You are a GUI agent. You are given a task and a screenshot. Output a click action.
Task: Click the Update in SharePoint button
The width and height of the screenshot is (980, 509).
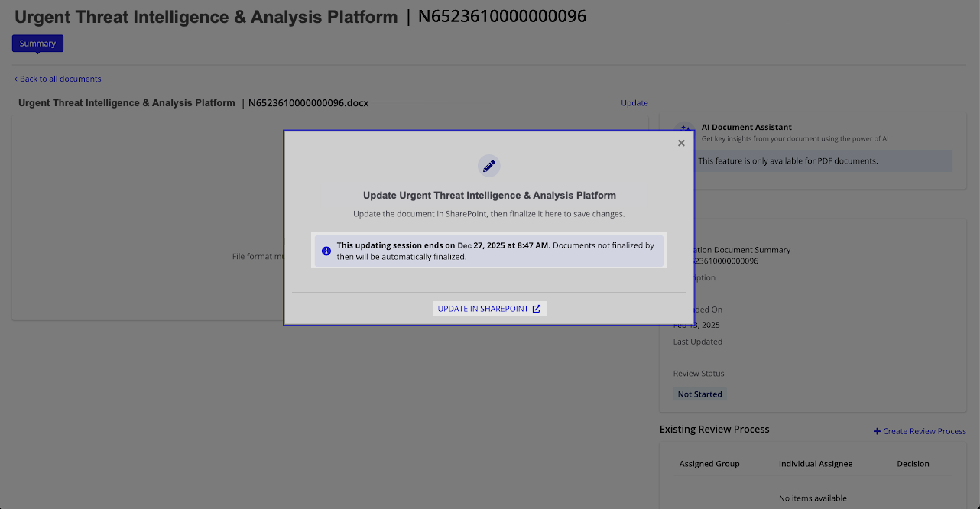[489, 309]
